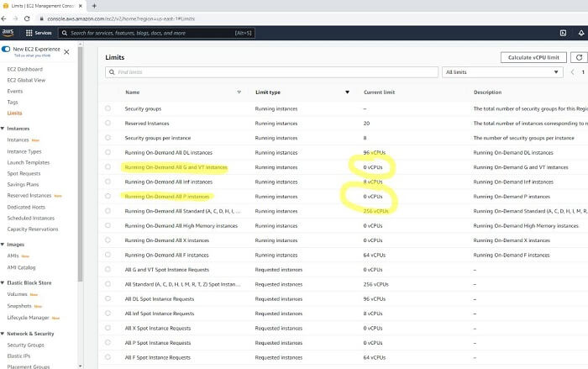Open the All limits filter dropdown
The height and width of the screenshot is (369, 588).
pyautogui.click(x=502, y=73)
